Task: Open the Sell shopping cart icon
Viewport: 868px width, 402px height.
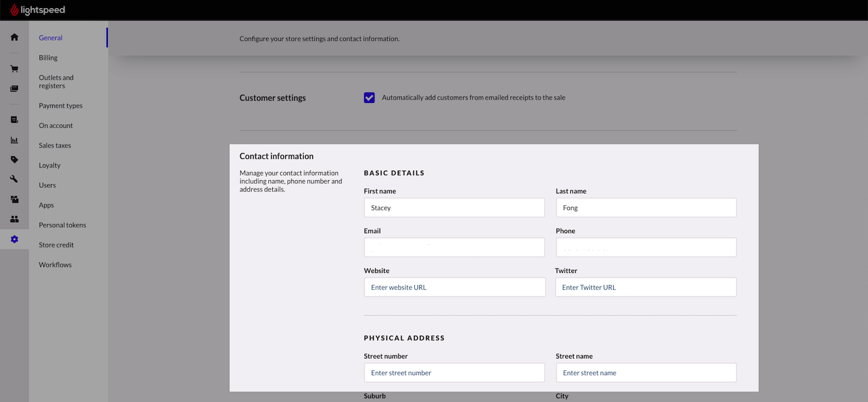Action: pyautogui.click(x=14, y=69)
